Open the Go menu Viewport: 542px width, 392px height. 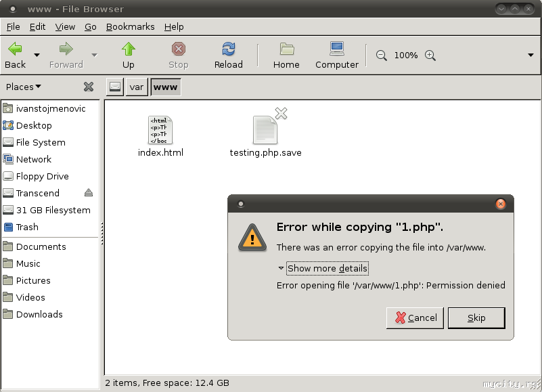click(91, 26)
